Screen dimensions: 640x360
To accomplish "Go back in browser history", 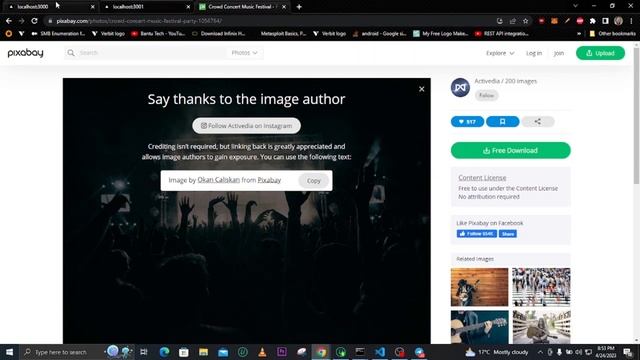I will (9, 21).
